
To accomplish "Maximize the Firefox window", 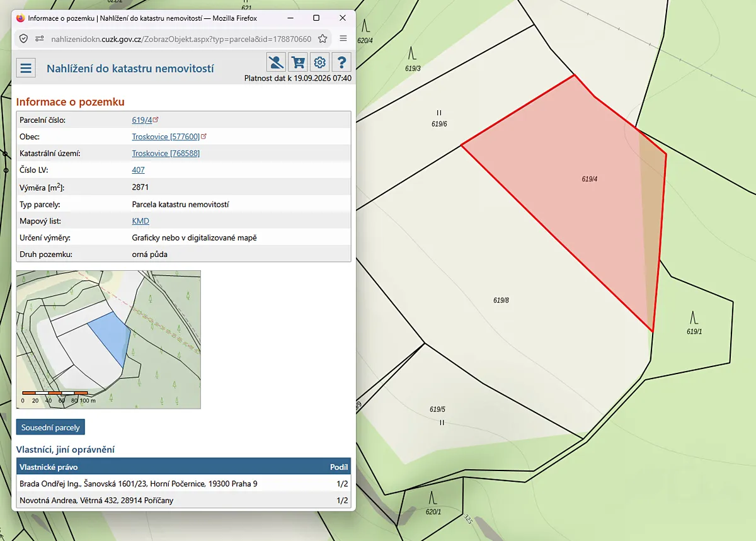I will [x=316, y=18].
